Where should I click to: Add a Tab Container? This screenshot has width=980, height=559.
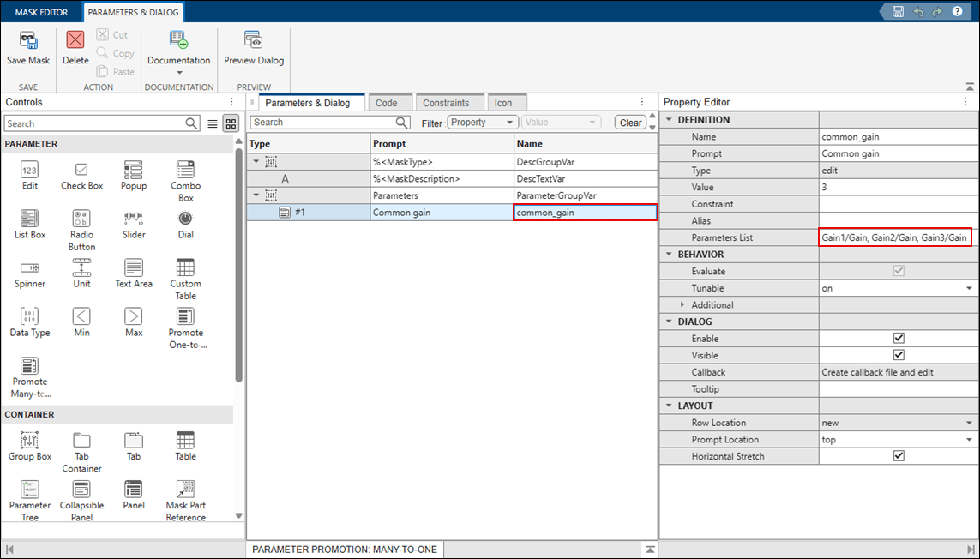[81, 452]
